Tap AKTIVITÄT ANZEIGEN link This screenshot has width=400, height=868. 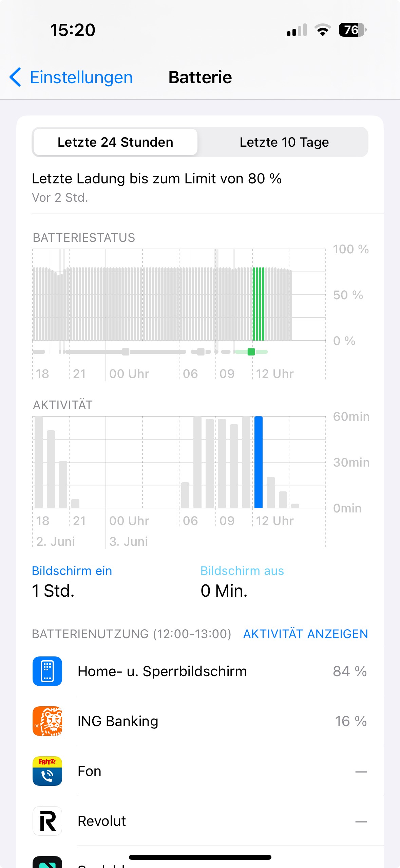pos(305,634)
